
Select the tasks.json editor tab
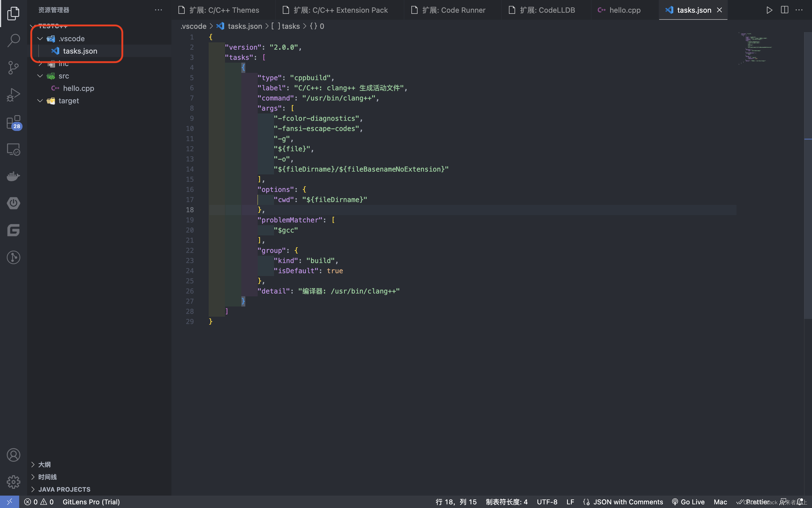click(x=693, y=10)
